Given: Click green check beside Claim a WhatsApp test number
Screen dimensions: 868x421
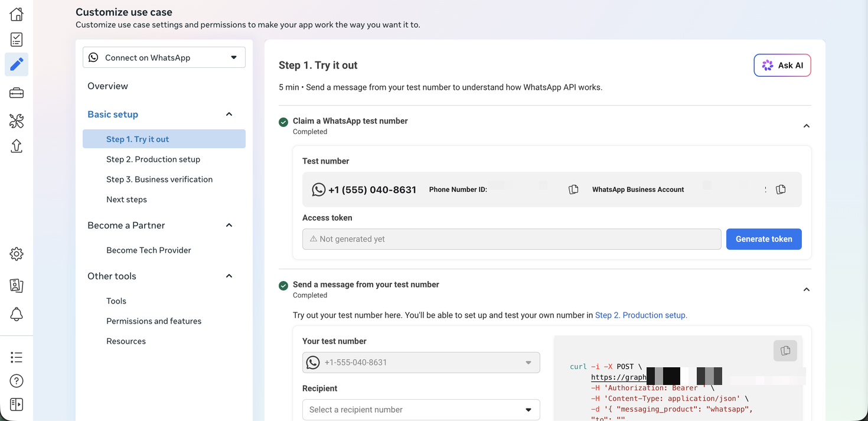Looking at the screenshot, I should coord(283,122).
